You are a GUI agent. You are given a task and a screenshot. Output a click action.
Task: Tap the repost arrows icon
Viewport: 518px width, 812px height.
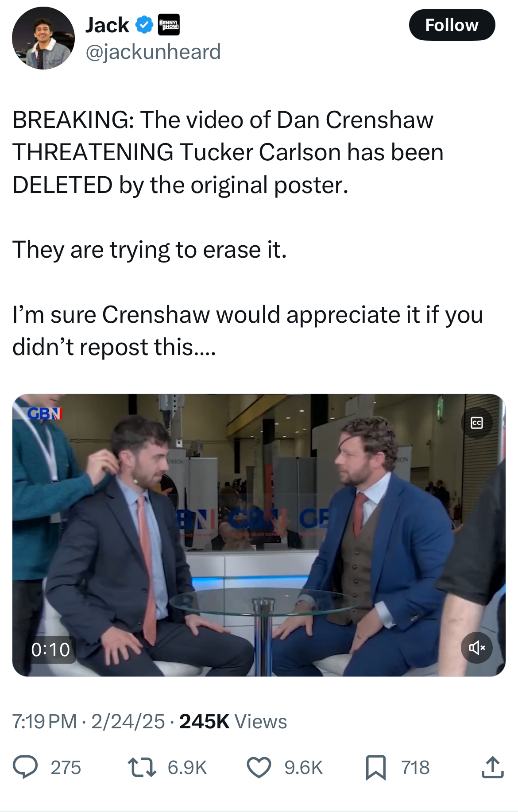coord(142,767)
